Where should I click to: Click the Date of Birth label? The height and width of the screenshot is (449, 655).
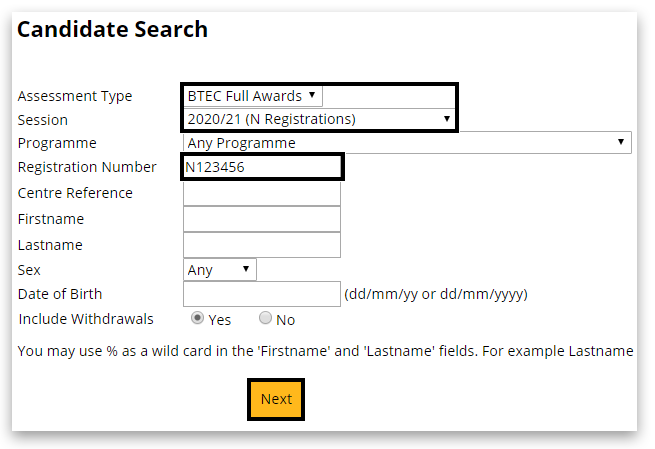[60, 294]
